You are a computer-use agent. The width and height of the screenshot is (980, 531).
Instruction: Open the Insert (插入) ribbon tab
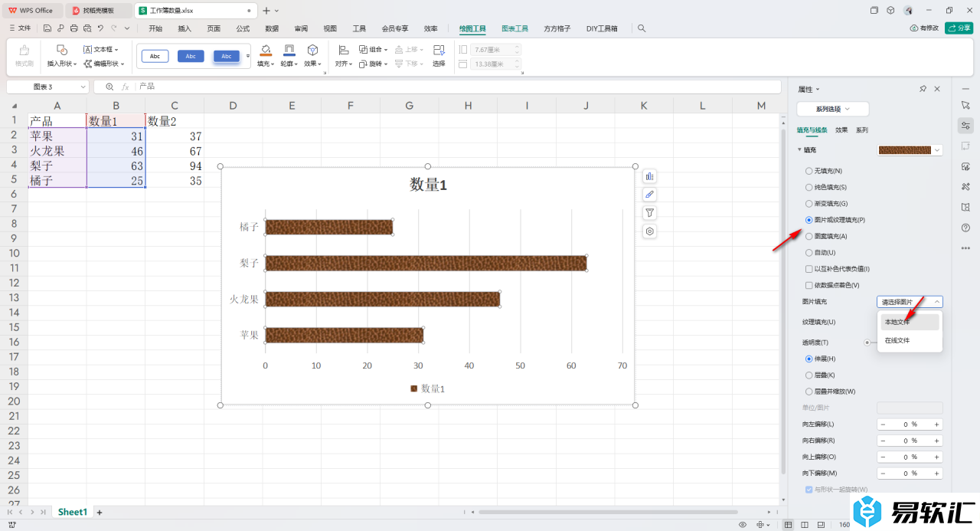pos(185,28)
